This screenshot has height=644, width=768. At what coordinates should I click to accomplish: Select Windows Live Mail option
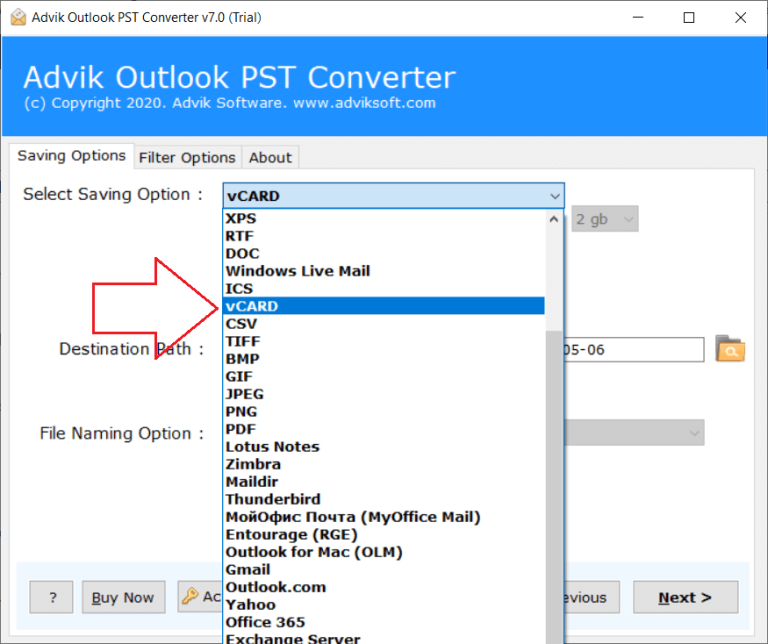point(297,271)
